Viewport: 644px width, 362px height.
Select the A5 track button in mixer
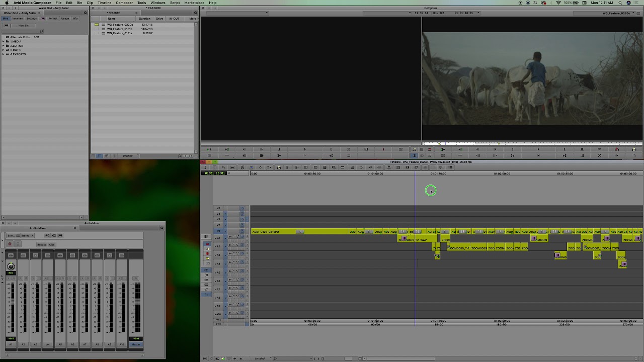click(60, 344)
